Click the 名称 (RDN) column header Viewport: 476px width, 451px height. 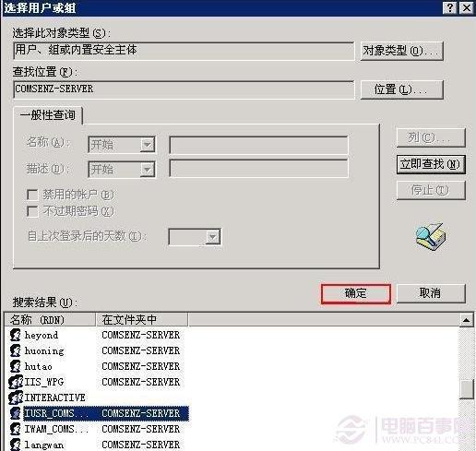click(50, 320)
